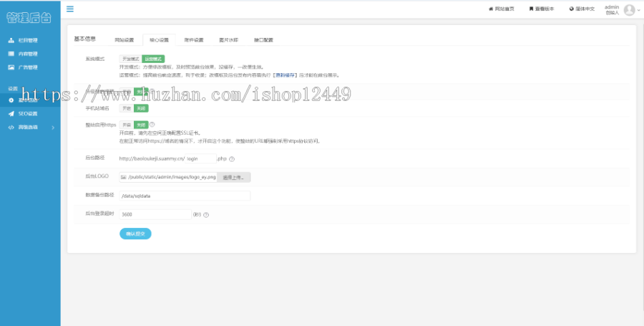Click the globe icon beside 简体中文
The width and height of the screenshot is (644, 326).
(571, 9)
